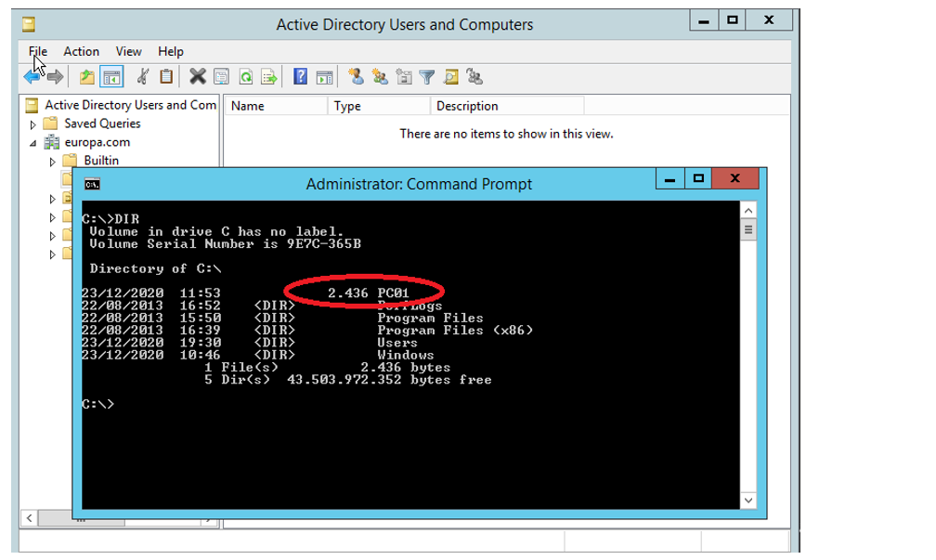The image size is (936, 560).
Task: Collapse the europa.com domain node arrow
Action: 32,143
